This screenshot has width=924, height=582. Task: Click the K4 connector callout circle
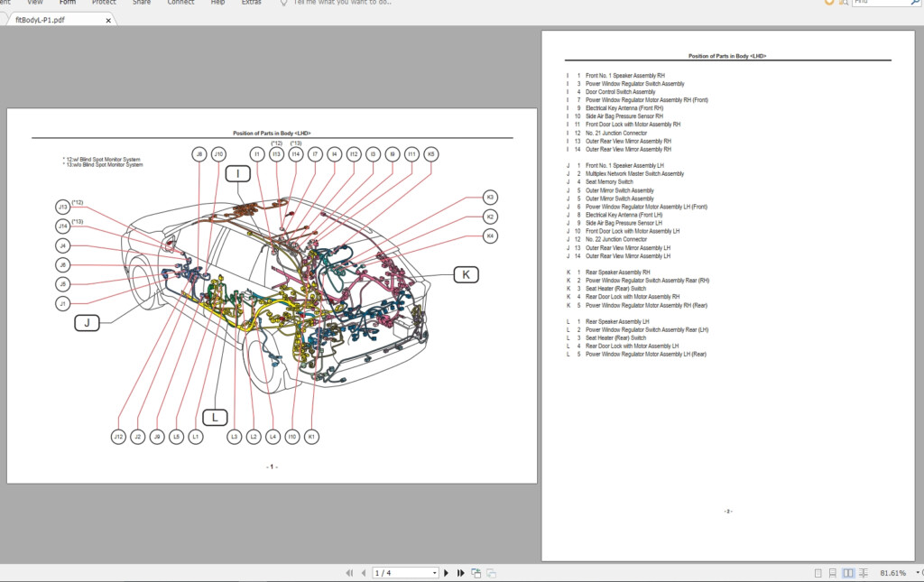tap(490, 236)
